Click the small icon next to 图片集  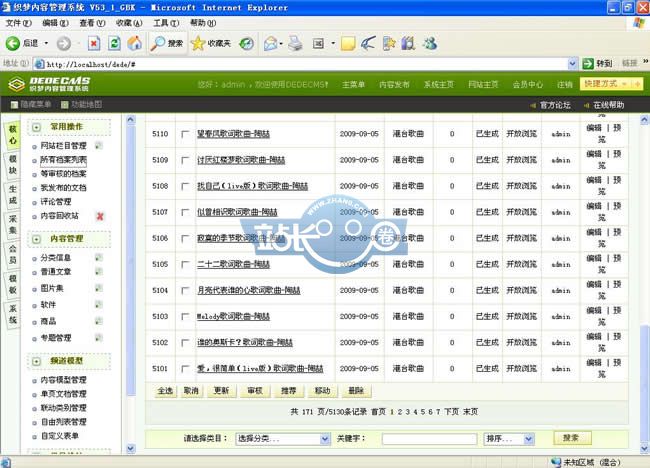[x=99, y=288]
